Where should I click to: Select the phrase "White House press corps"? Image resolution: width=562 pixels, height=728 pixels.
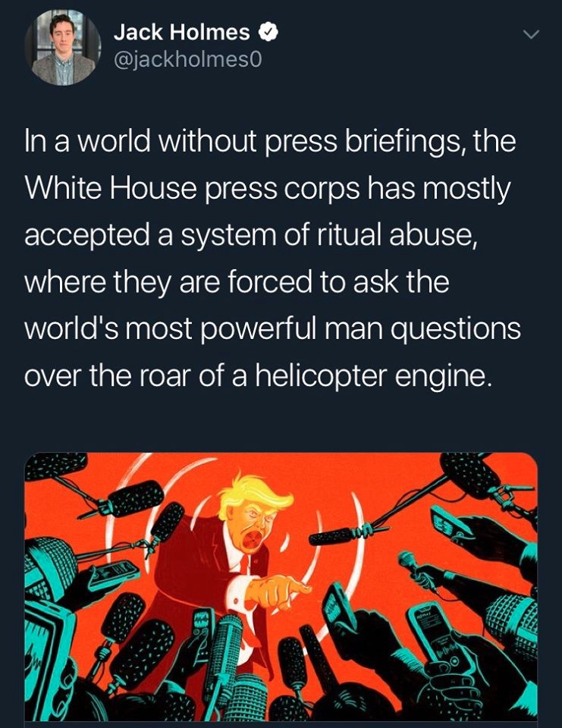(x=193, y=189)
